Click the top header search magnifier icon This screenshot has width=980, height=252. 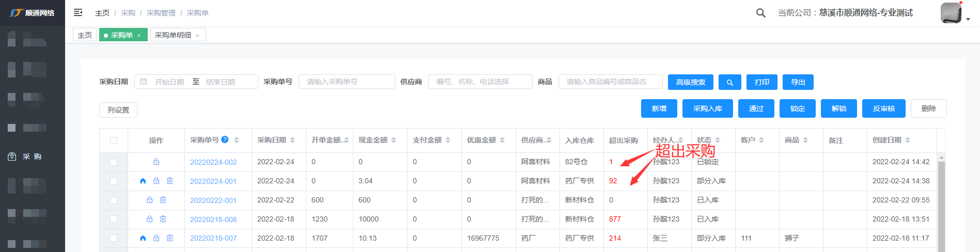760,13
